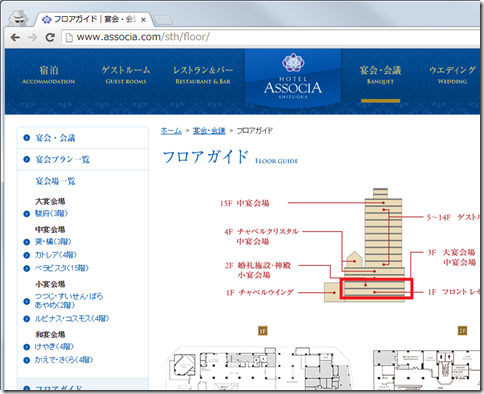Open the カトレア(4階) link
The width and height of the screenshot is (484, 394).
coord(55,255)
